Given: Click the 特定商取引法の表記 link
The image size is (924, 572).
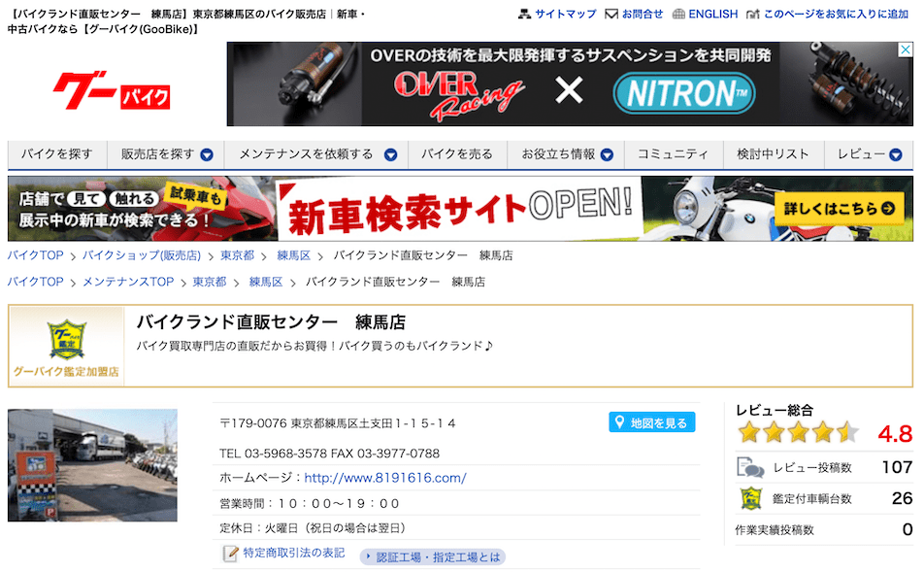Looking at the screenshot, I should [x=293, y=554].
